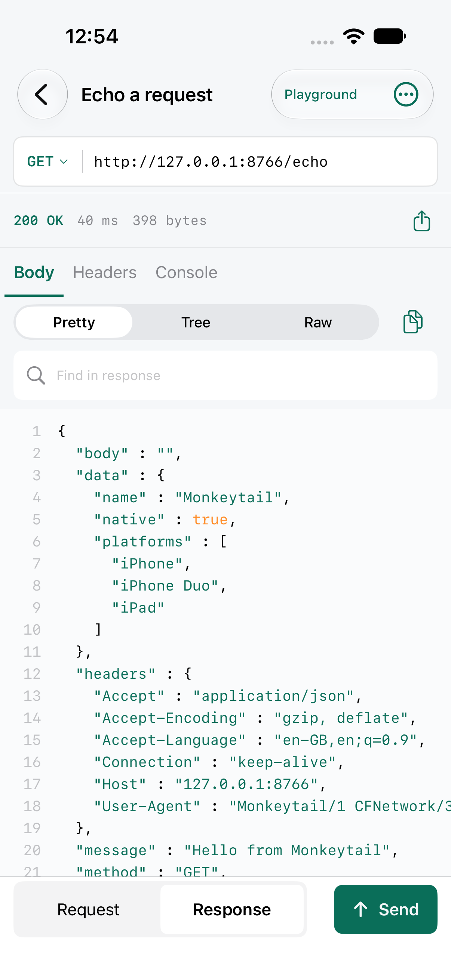The width and height of the screenshot is (451, 980).
Task: Tap the "User-Agent" header line
Action: click(272, 807)
